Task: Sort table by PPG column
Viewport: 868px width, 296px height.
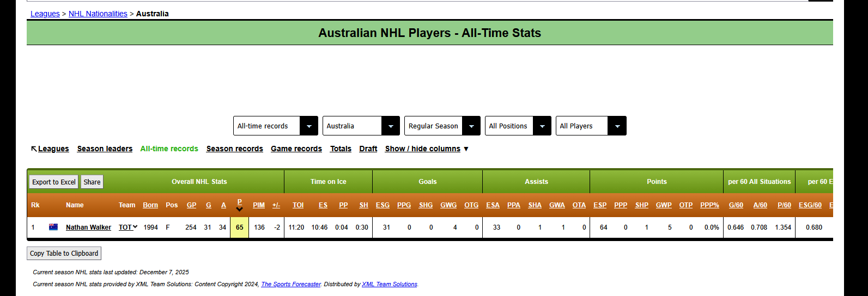Action: 404,205
